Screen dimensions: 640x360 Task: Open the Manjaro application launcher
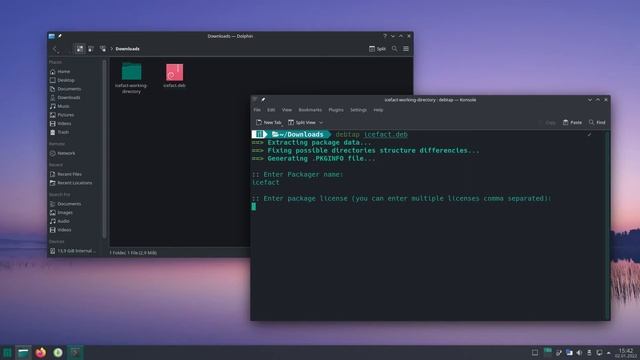coord(7,353)
